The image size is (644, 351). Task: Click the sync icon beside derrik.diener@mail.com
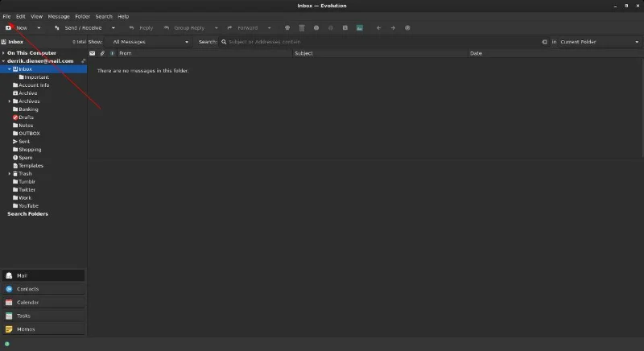(84, 60)
